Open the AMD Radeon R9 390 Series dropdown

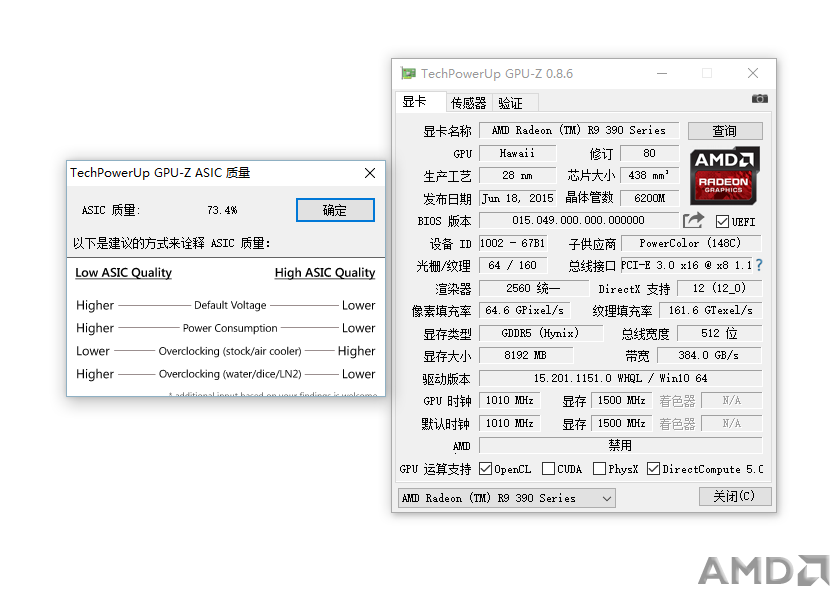[x=506, y=498]
